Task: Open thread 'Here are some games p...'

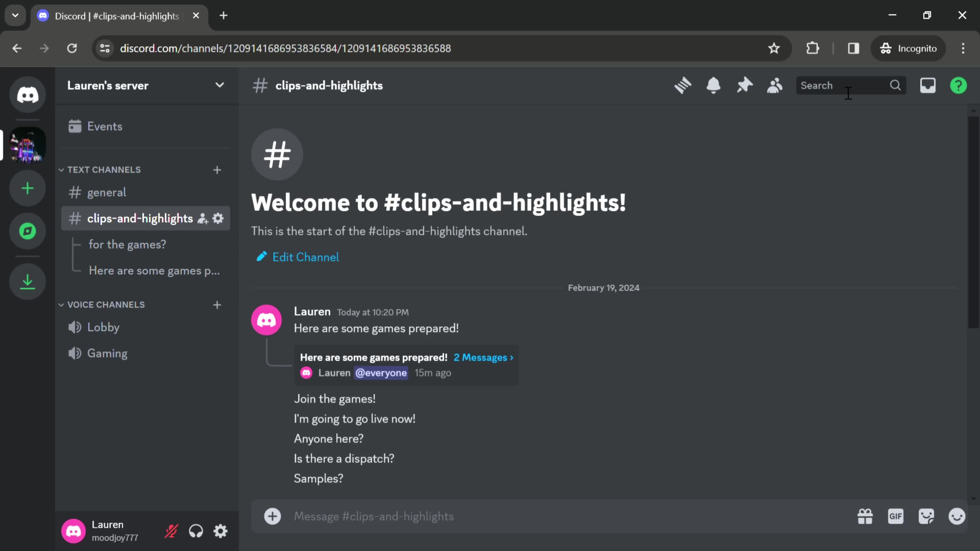Action: coord(154,271)
